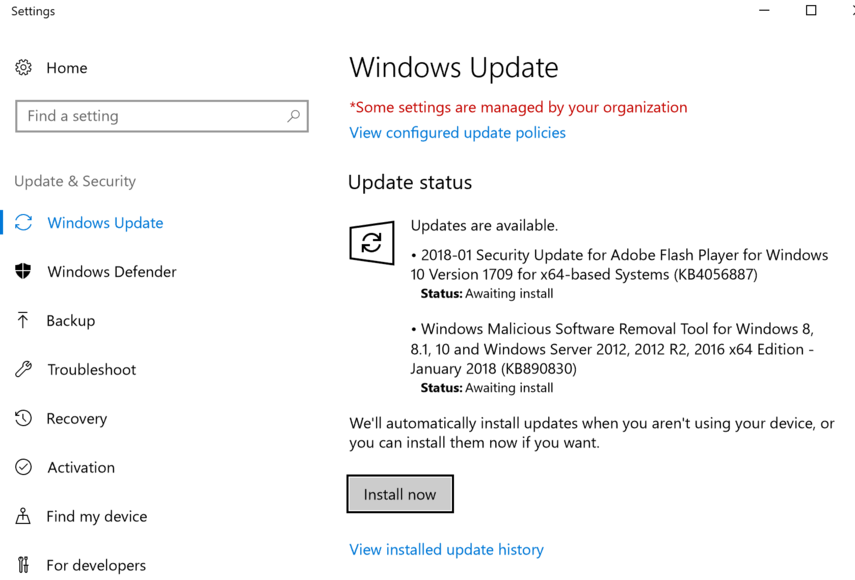
Task: Maximize the Settings window
Action: (x=811, y=11)
